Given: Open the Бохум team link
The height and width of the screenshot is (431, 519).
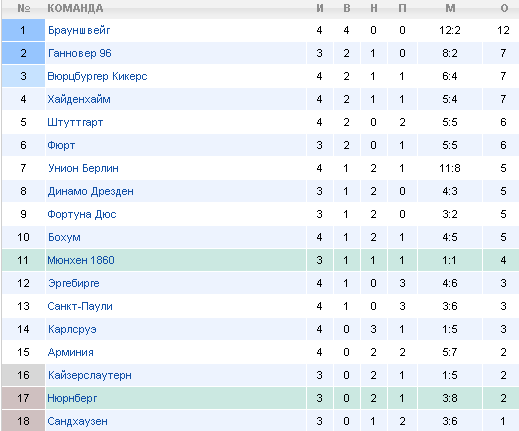Looking at the screenshot, I should 64,237.
